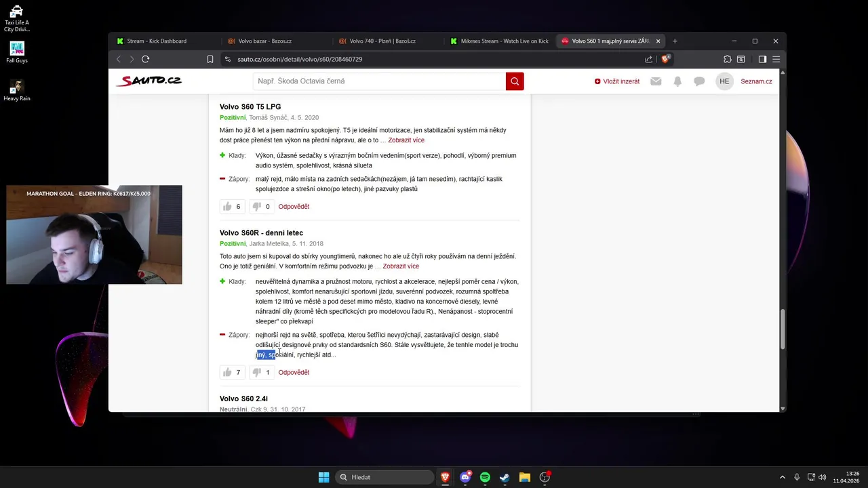Open messages envelope icon in Sauto header

pos(656,81)
